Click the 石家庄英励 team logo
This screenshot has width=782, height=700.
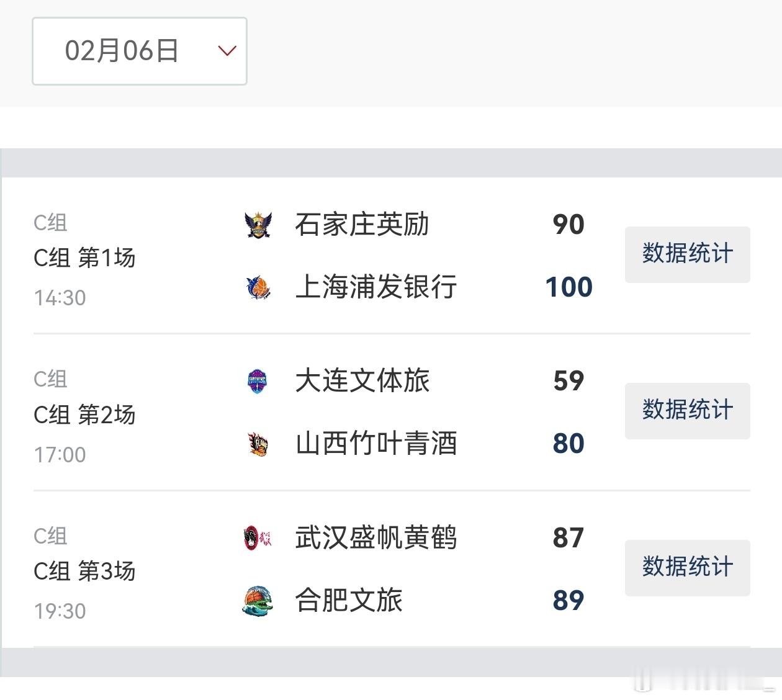258,225
